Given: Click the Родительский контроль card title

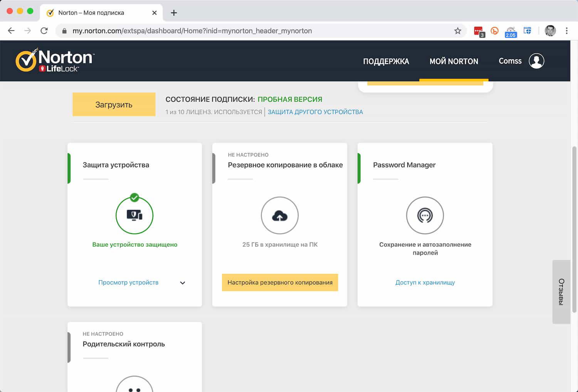Looking at the screenshot, I should pos(124,344).
